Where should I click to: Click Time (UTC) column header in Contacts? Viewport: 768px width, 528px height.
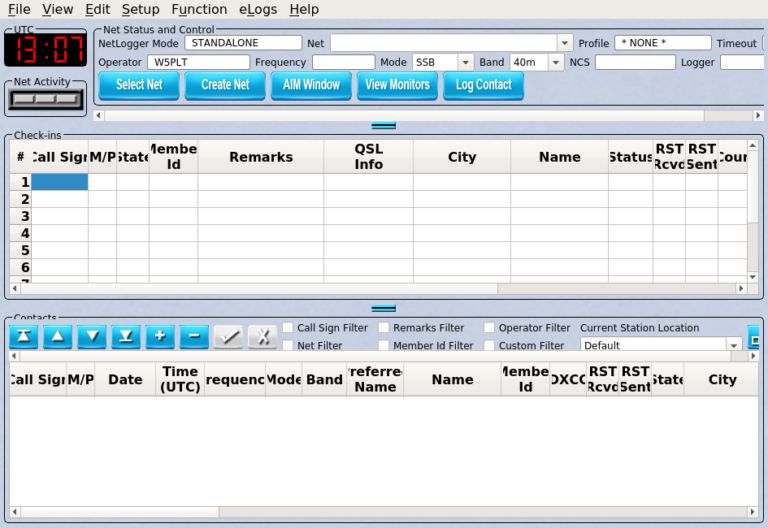180,379
